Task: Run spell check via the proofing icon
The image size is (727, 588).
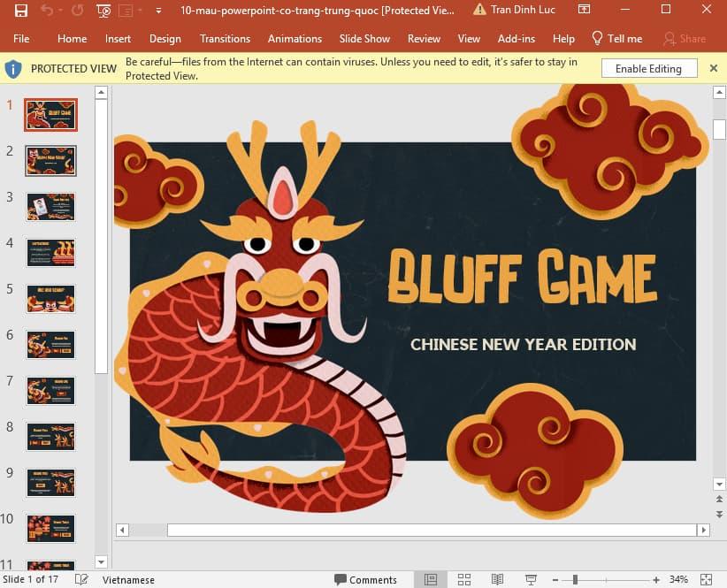Action: click(x=80, y=579)
